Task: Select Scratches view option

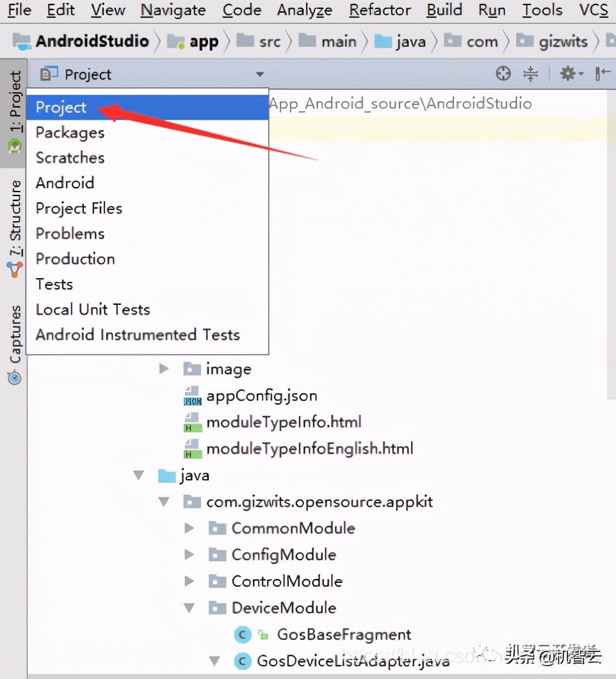Action: click(x=148, y=158)
